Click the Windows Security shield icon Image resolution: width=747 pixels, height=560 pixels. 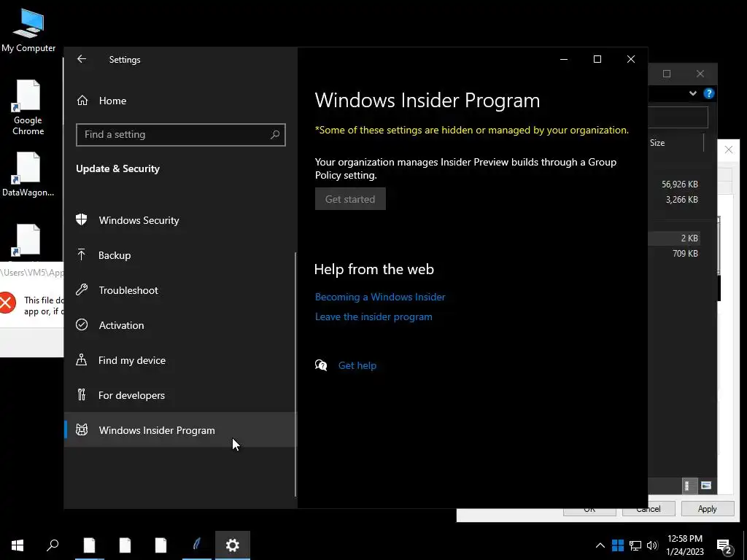click(x=82, y=219)
